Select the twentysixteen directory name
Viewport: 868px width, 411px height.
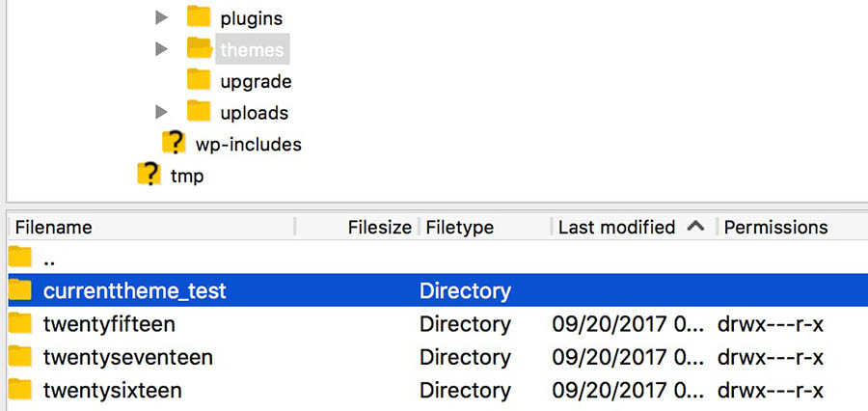click(112, 390)
